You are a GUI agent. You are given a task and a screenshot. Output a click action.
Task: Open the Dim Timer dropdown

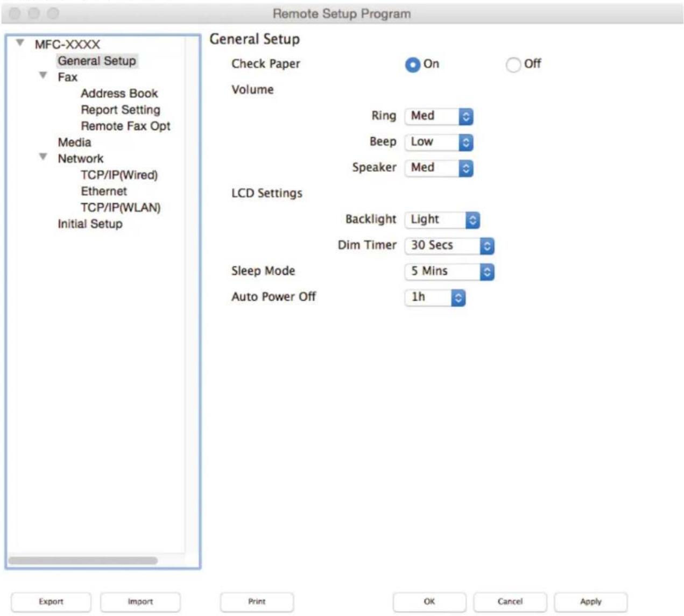pyautogui.click(x=449, y=245)
